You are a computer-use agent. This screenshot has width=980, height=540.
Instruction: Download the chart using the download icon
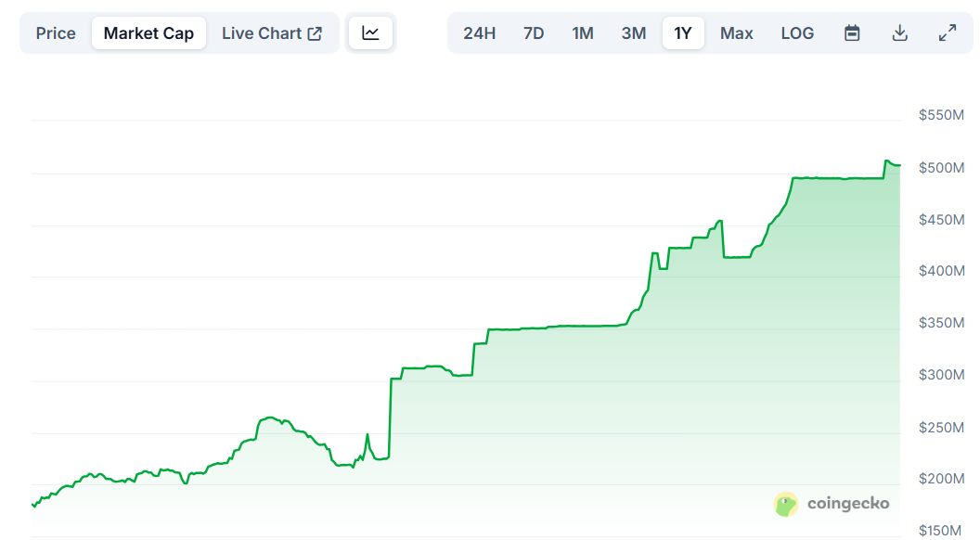(x=899, y=32)
